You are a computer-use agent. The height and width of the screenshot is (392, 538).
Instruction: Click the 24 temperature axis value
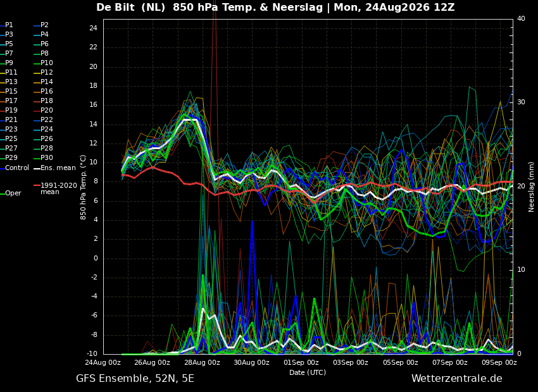(93, 28)
